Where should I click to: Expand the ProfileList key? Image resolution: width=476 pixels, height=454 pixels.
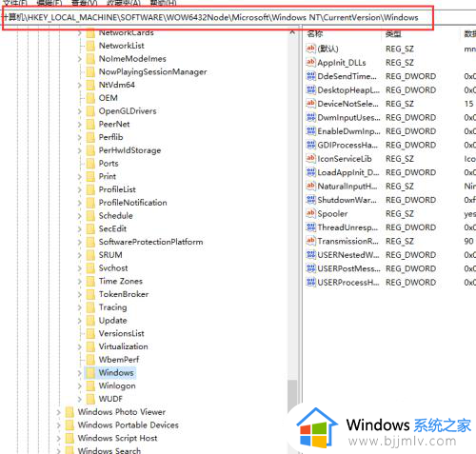(79, 189)
